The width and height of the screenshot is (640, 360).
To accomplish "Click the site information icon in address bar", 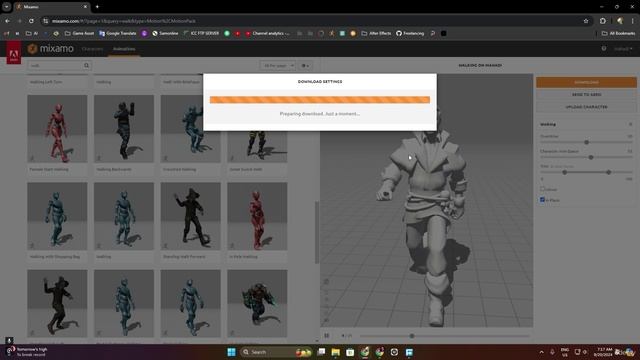I will (46, 21).
